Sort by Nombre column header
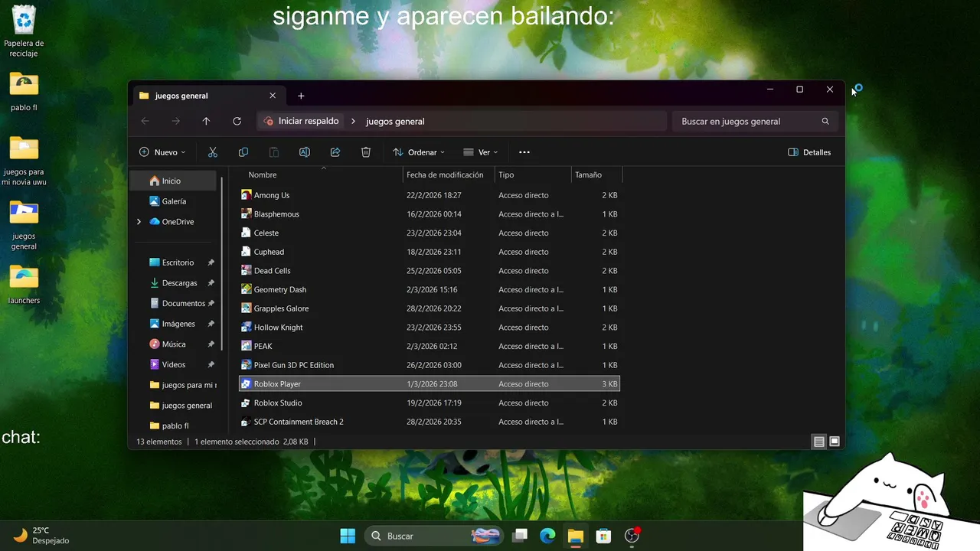980x551 pixels. pyautogui.click(x=321, y=175)
